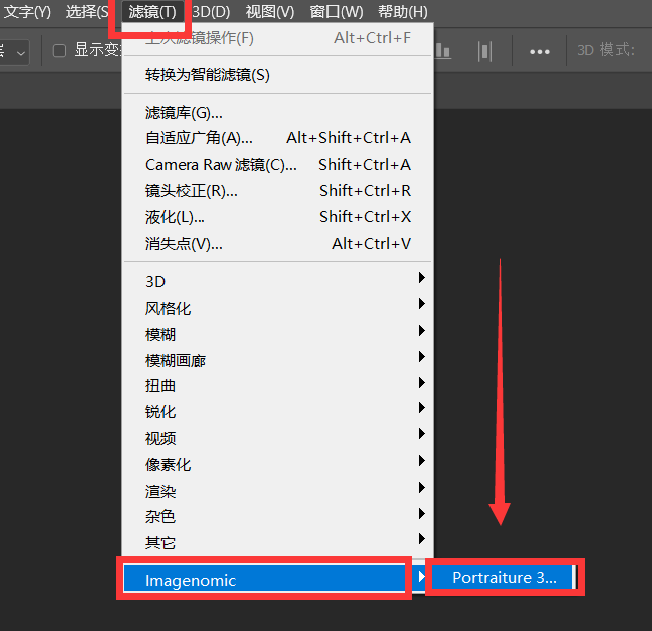The height and width of the screenshot is (631, 652).
Task: Open Camera Raw 滤镜(C)...
Action: 277,165
